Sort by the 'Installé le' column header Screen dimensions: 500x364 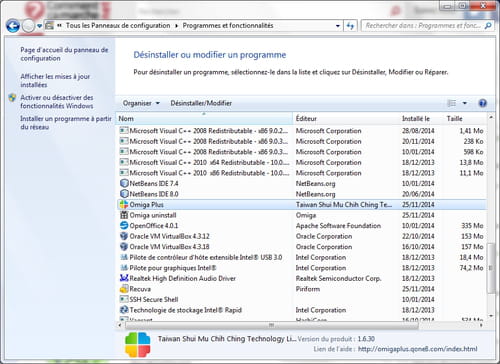[421, 119]
